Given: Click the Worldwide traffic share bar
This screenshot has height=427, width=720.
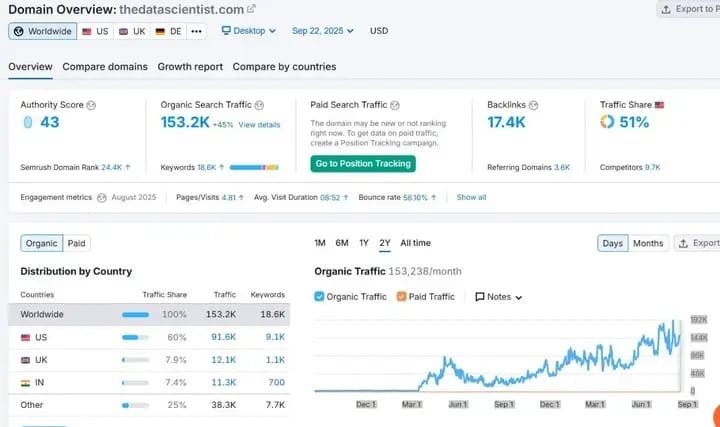Looking at the screenshot, I should click(135, 314).
